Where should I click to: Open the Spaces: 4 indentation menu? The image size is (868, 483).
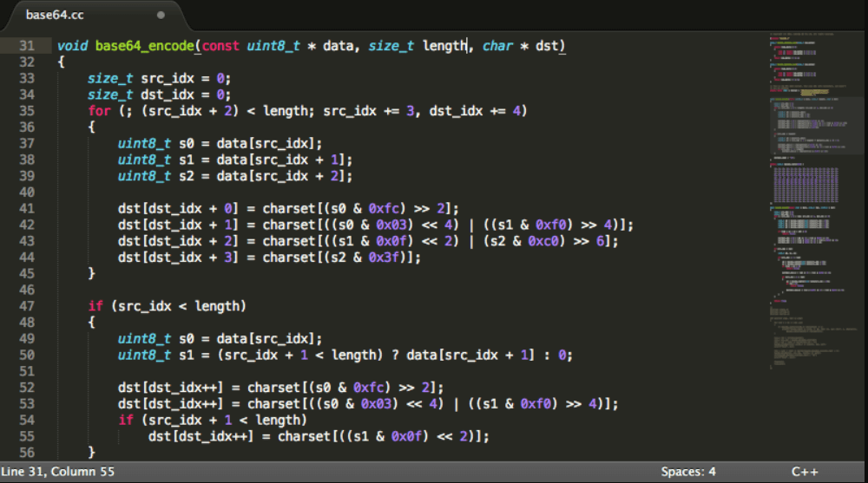pyautogui.click(x=688, y=472)
